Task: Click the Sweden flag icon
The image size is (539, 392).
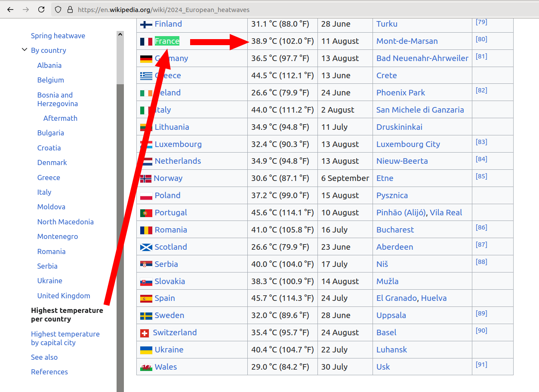Action: coord(146,316)
